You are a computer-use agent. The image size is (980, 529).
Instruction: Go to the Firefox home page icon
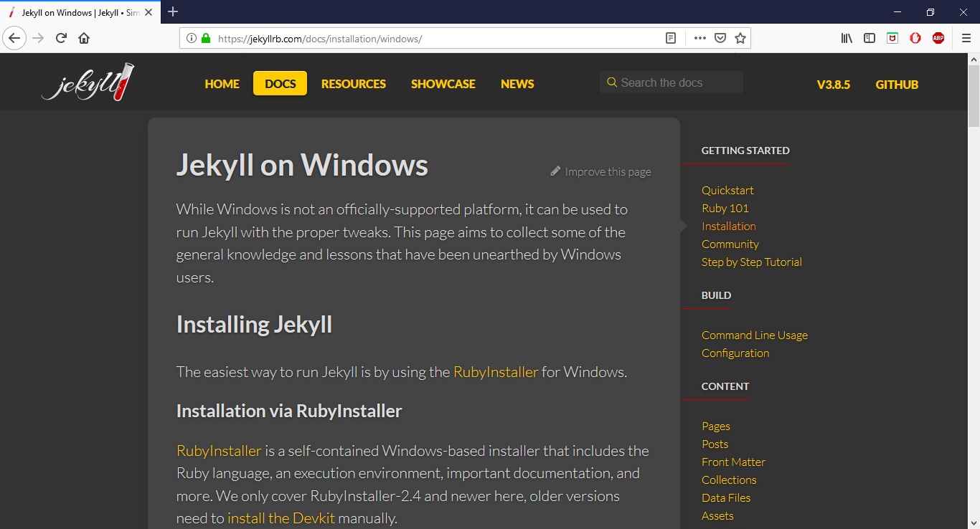point(84,38)
